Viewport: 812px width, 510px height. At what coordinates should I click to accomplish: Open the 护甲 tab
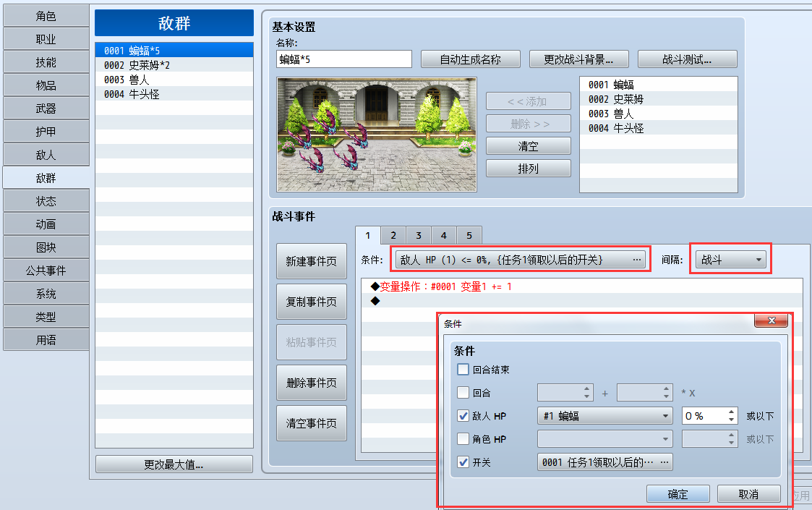(46, 132)
